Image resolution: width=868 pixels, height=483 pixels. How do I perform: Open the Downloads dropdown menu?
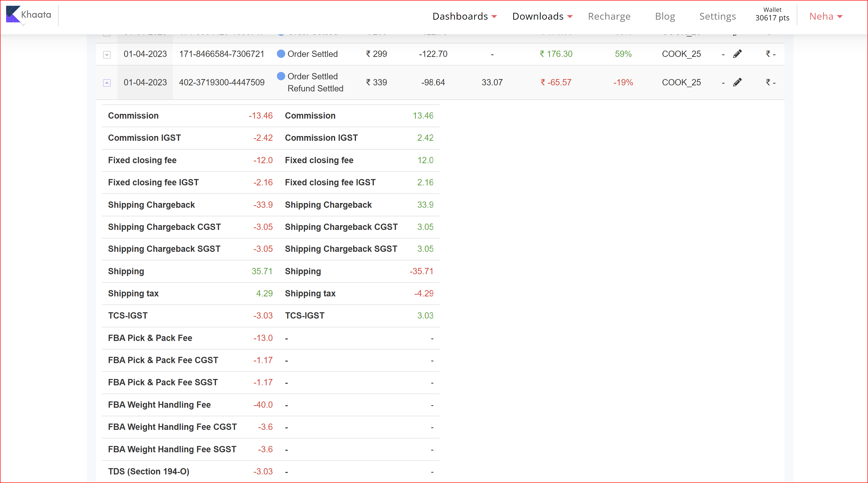pos(542,16)
